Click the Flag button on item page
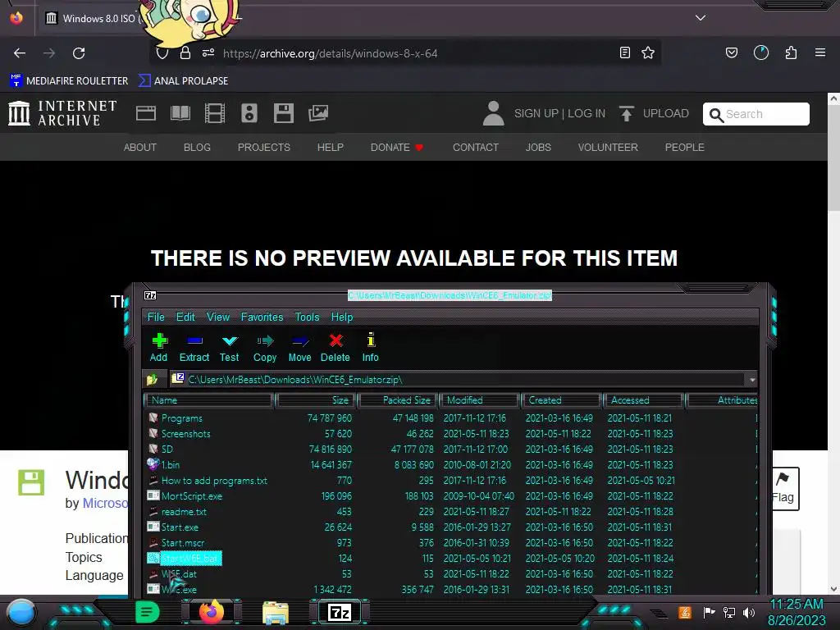Screen dimensions: 840x630 (785, 489)
